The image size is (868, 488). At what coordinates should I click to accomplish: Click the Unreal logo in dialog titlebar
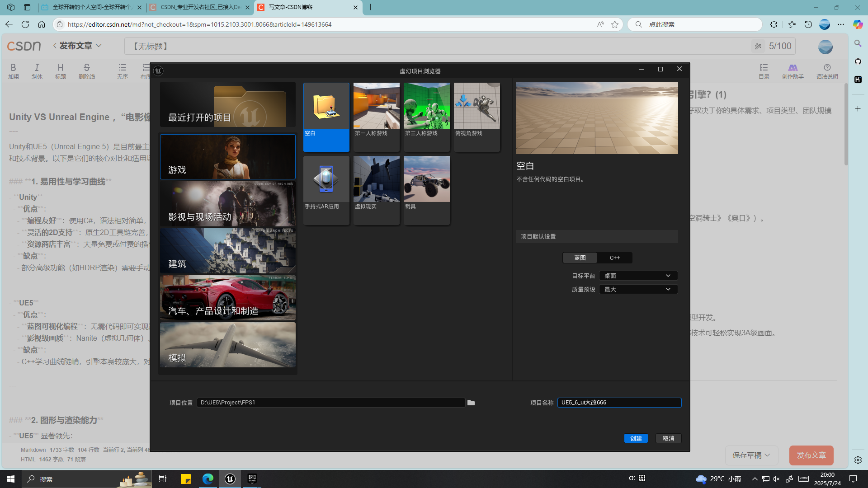point(158,70)
